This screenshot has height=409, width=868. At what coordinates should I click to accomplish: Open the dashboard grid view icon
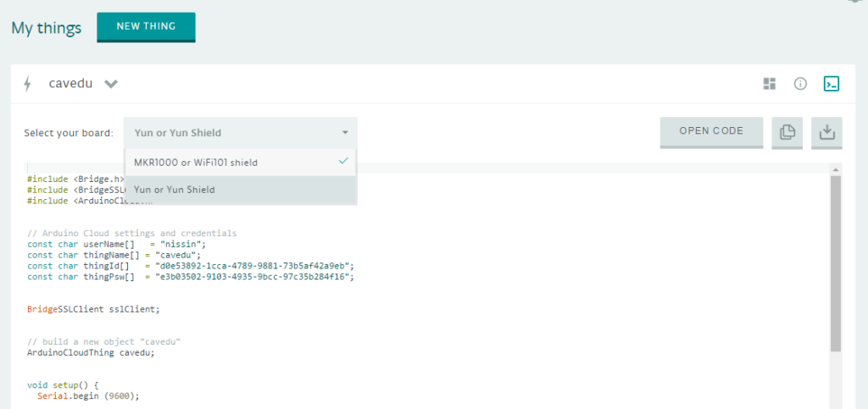click(770, 84)
